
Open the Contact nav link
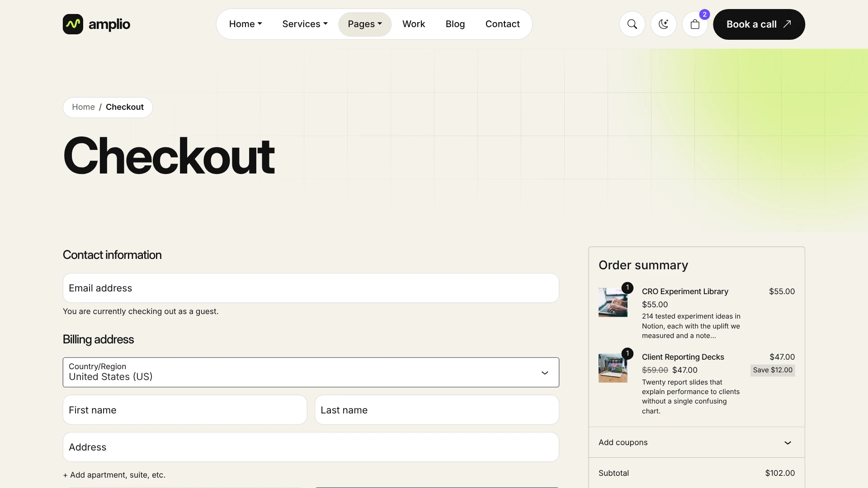click(502, 24)
